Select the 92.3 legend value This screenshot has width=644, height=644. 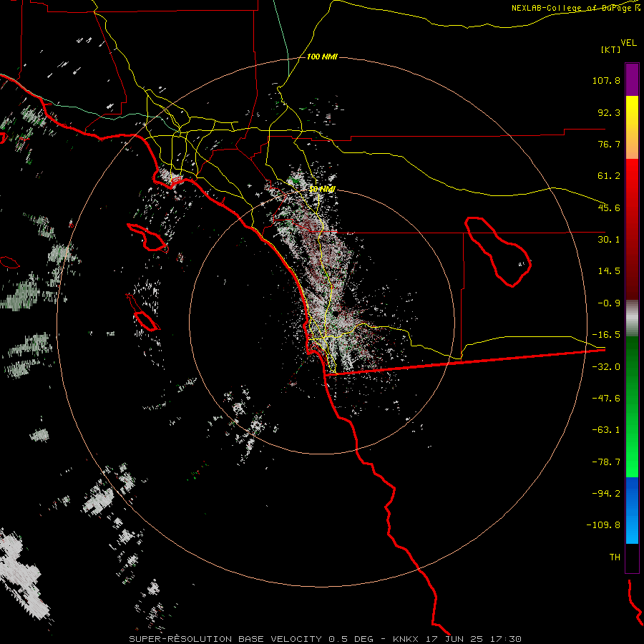pyautogui.click(x=609, y=112)
